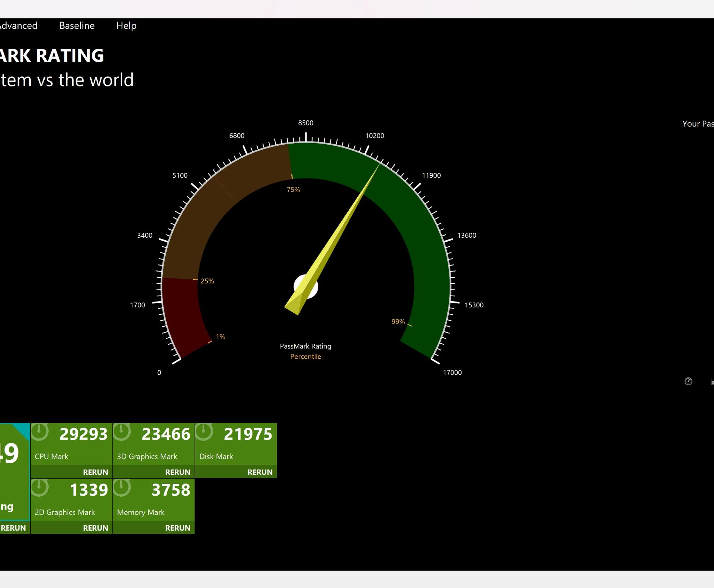Image resolution: width=714 pixels, height=588 pixels.
Task: Click the stopwatch icon on the Disk Mark tile
Action: (x=204, y=432)
